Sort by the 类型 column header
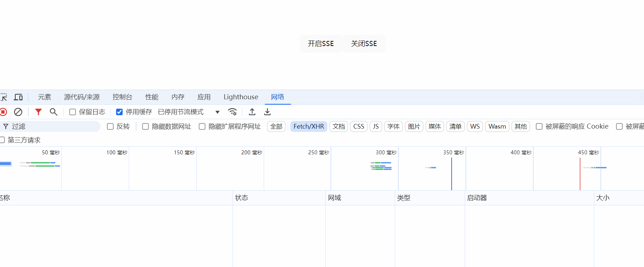 coord(430,198)
